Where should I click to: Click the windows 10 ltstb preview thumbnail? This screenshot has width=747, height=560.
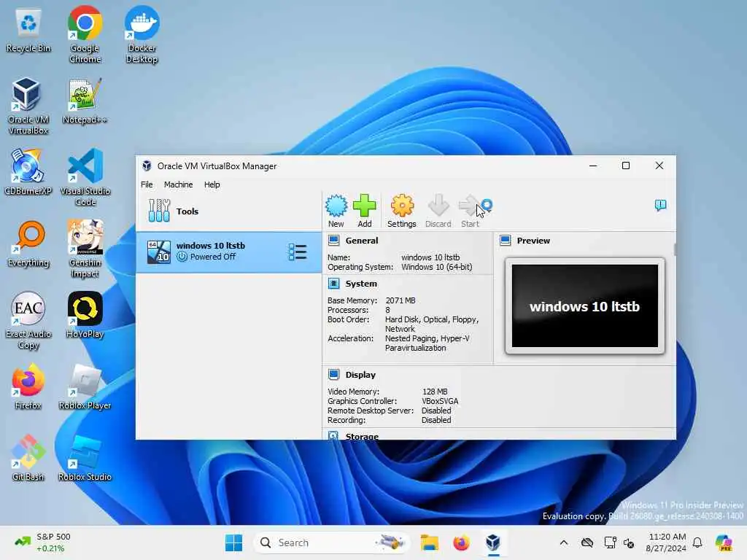[584, 306]
